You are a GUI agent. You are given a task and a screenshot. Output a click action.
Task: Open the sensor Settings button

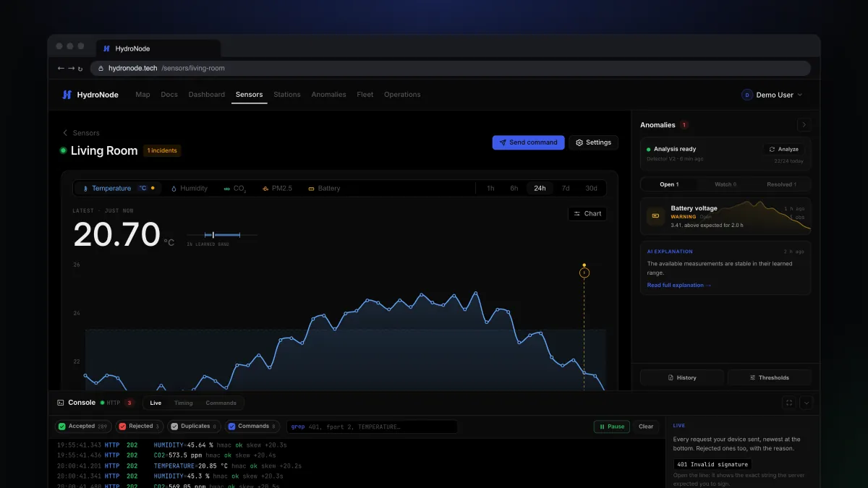[593, 142]
